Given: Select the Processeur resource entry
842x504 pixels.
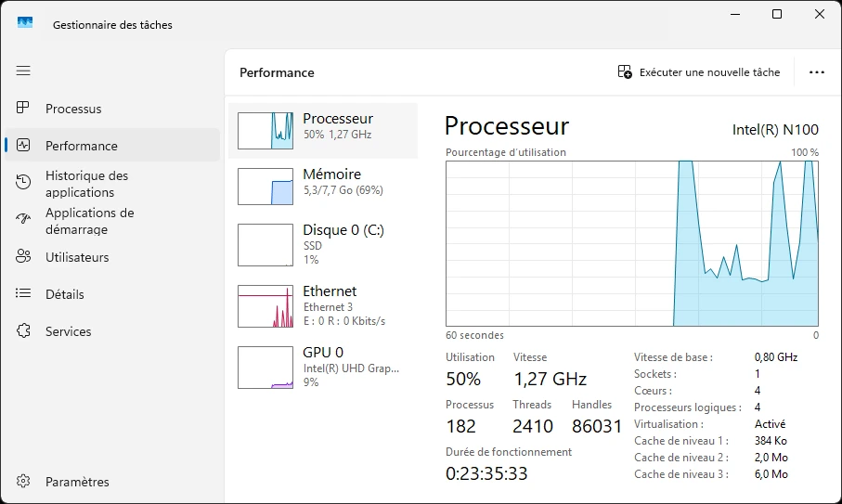Looking at the screenshot, I should click(x=323, y=131).
